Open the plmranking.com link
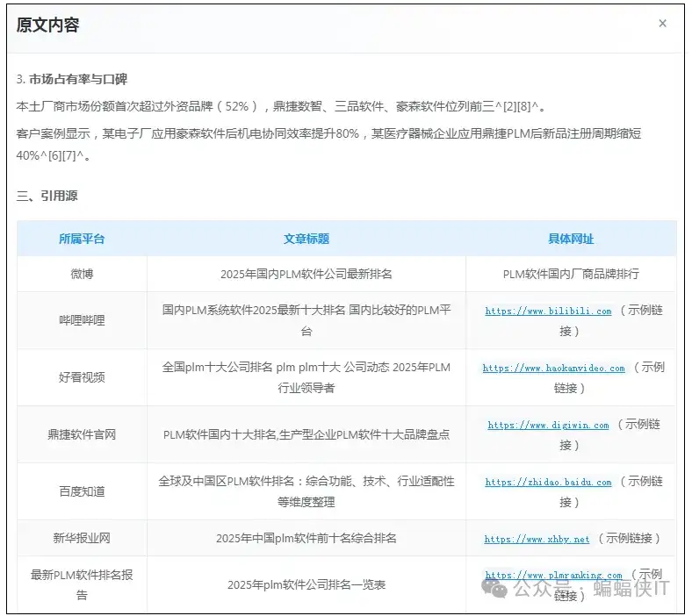 [553, 575]
